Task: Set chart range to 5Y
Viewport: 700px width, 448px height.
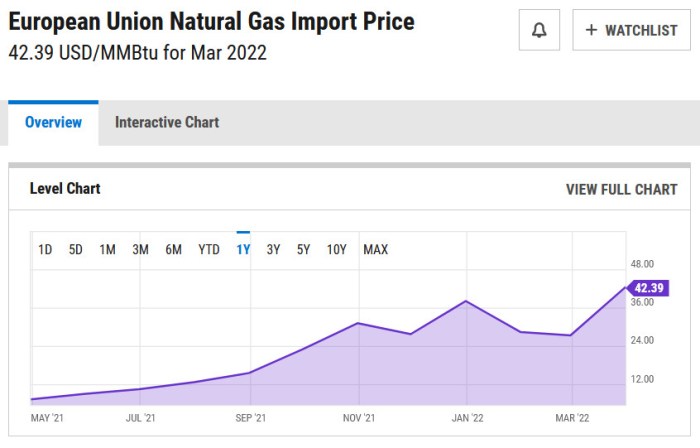Action: click(303, 249)
